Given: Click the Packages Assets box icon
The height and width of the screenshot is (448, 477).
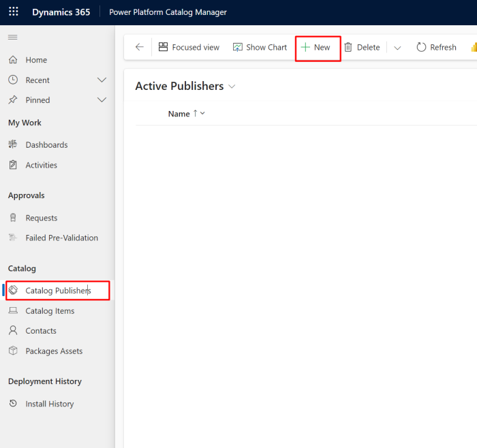Looking at the screenshot, I should pos(13,351).
